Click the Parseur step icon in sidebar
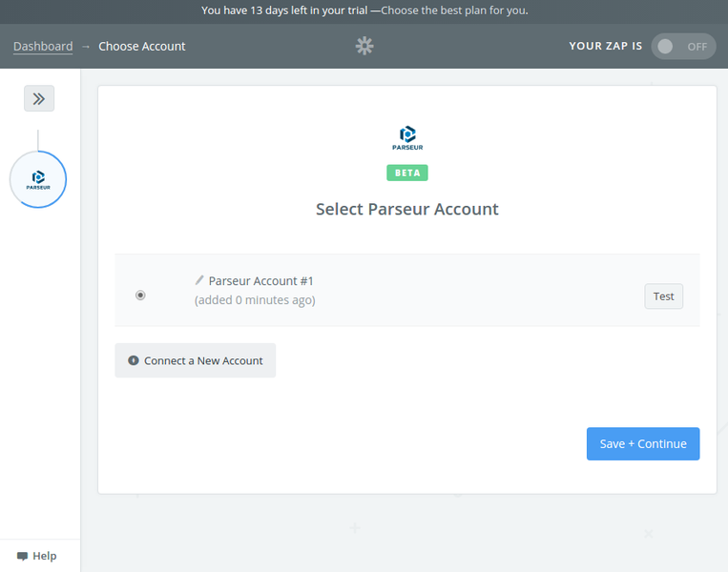The height and width of the screenshot is (572, 728). pos(38,179)
